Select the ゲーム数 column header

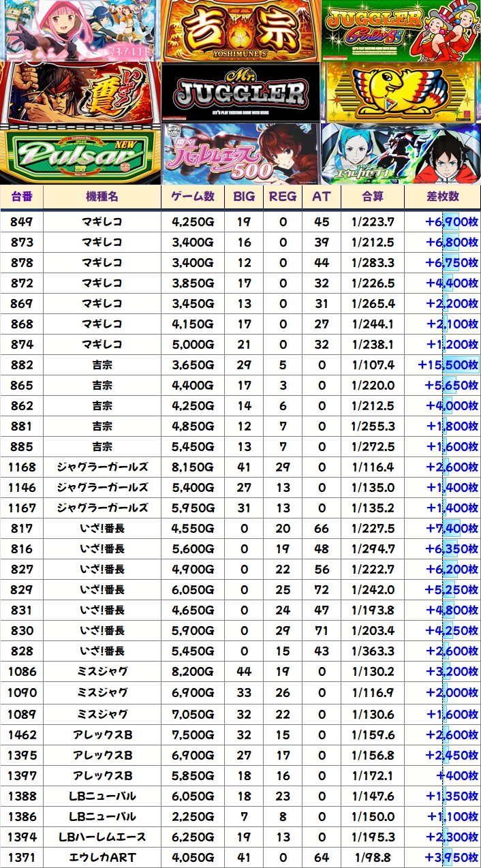[193, 197]
